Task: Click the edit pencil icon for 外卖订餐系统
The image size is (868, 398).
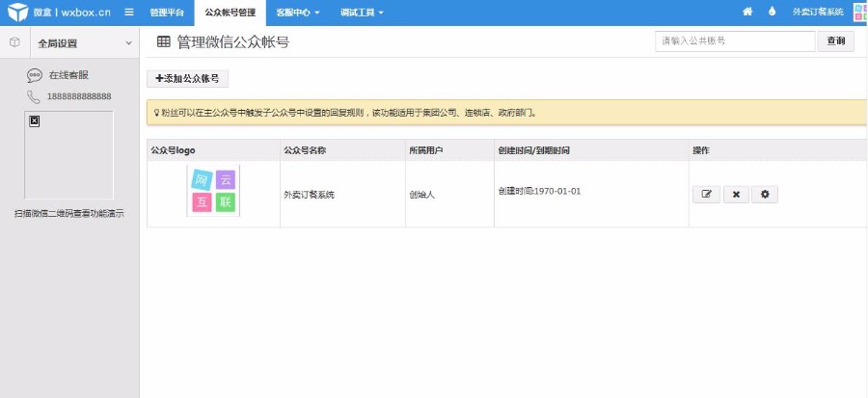Action: (x=706, y=195)
